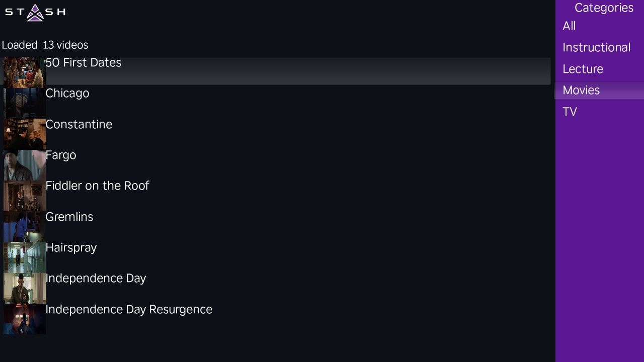Open Independence Day Resurgence title

129,310
